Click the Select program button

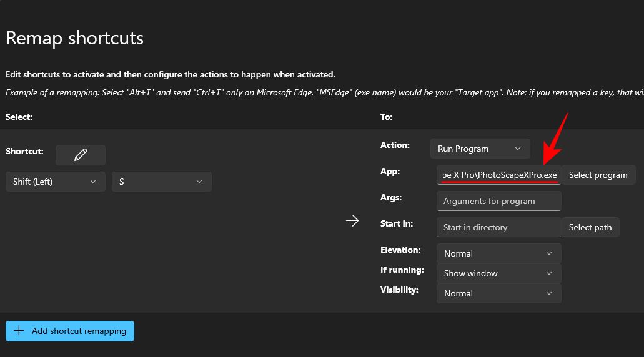(x=598, y=175)
